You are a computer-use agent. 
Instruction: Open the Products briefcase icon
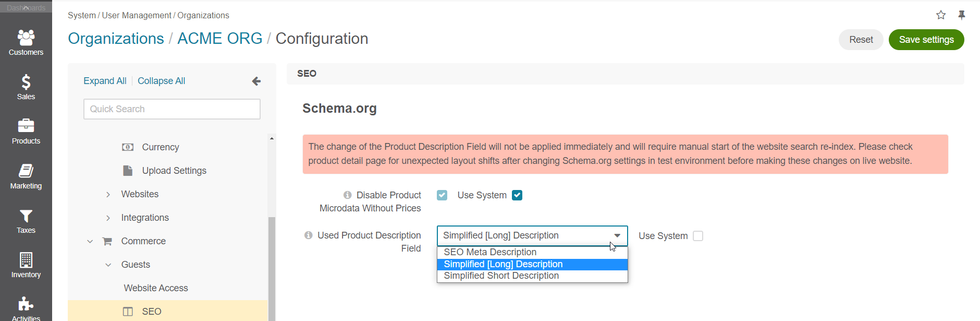[x=26, y=126]
